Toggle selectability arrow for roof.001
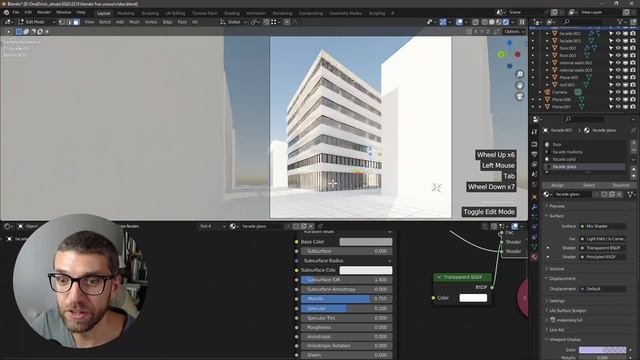 point(611,85)
